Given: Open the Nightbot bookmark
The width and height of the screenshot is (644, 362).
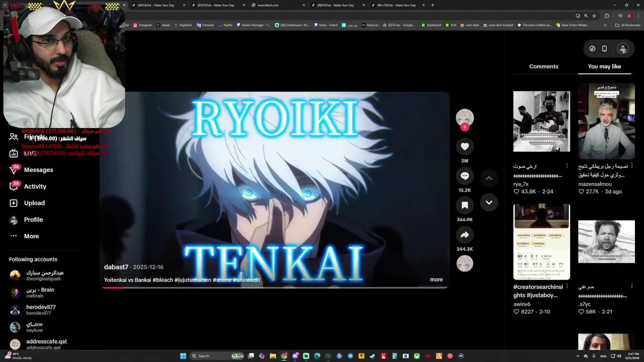Looking at the screenshot, I should coord(183,25).
